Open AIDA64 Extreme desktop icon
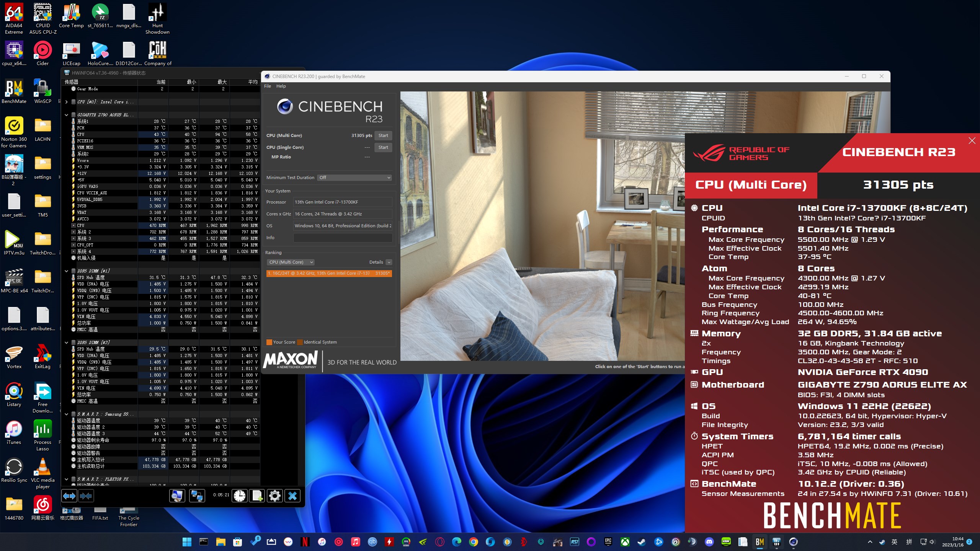The height and width of the screenshot is (551, 980). pos(14,18)
